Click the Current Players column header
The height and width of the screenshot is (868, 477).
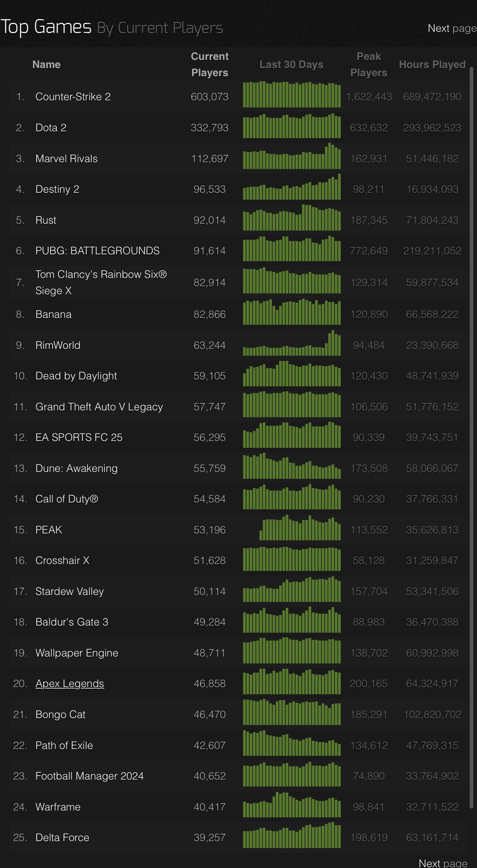(210, 64)
